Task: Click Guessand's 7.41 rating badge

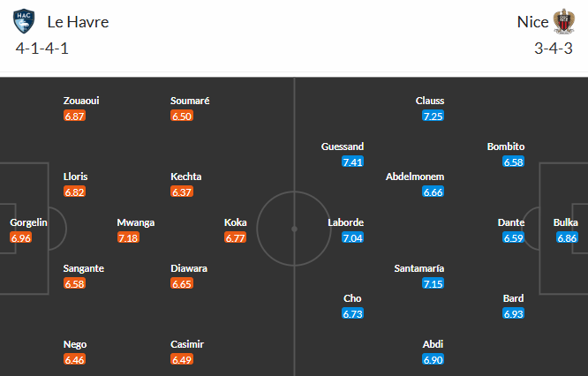Action: [x=353, y=162]
